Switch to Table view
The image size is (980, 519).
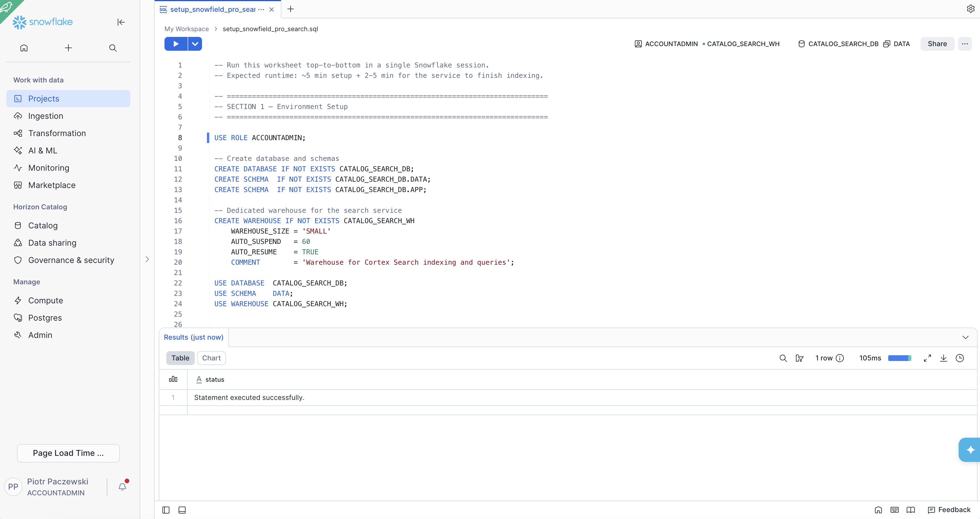click(x=180, y=358)
